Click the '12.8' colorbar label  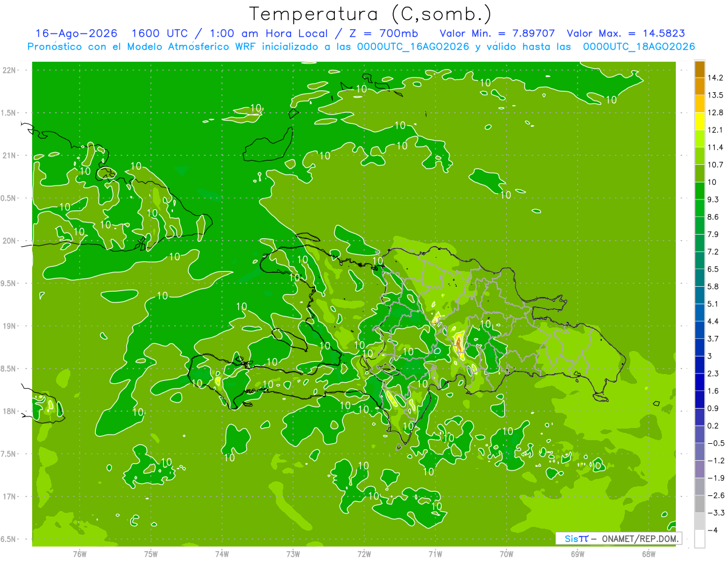click(715, 113)
